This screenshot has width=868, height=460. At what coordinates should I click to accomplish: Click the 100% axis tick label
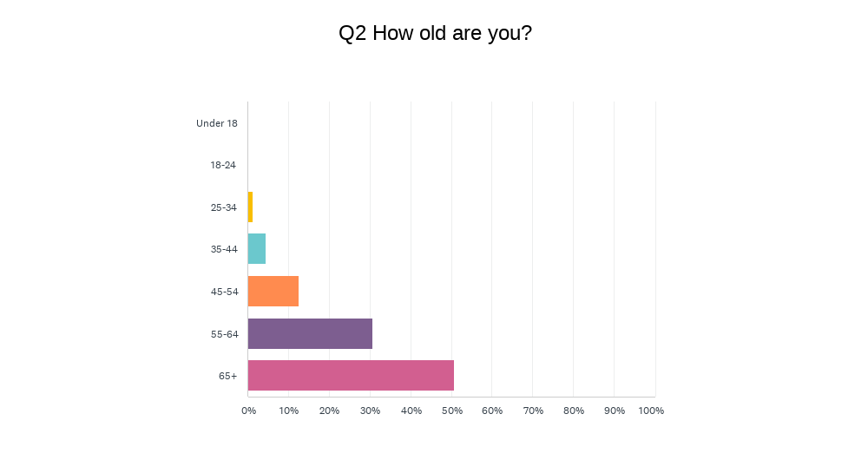coord(651,411)
